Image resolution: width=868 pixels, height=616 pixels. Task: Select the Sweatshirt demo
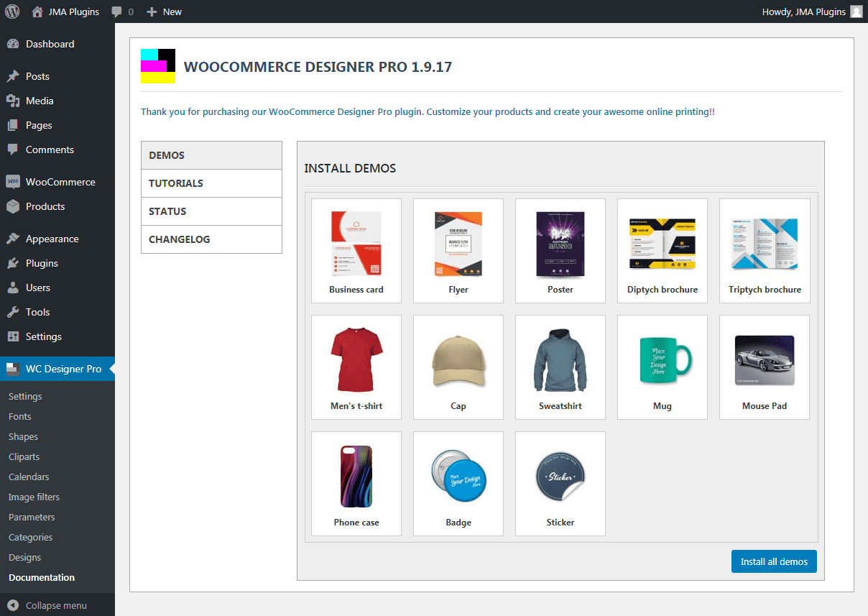[x=560, y=367]
